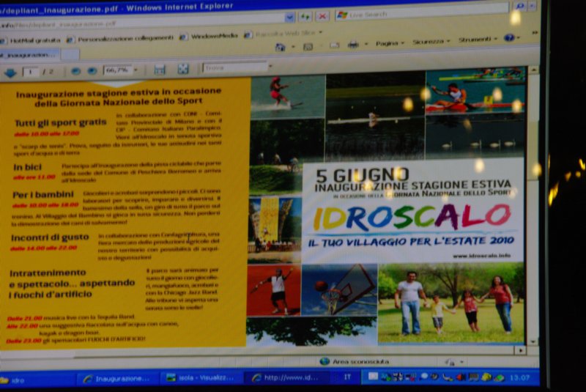Click the refresh page button
The image size is (586, 392).
pyautogui.click(x=305, y=16)
